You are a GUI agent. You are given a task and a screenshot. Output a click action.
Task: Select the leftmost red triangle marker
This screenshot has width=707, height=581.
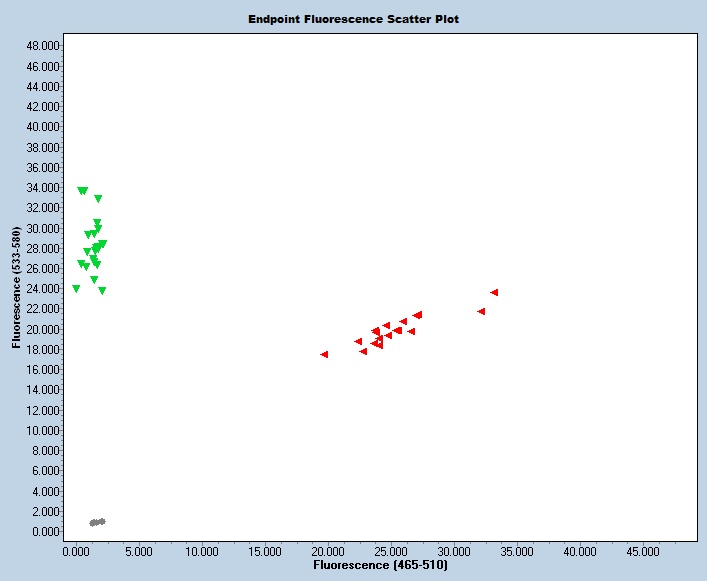pyautogui.click(x=324, y=354)
